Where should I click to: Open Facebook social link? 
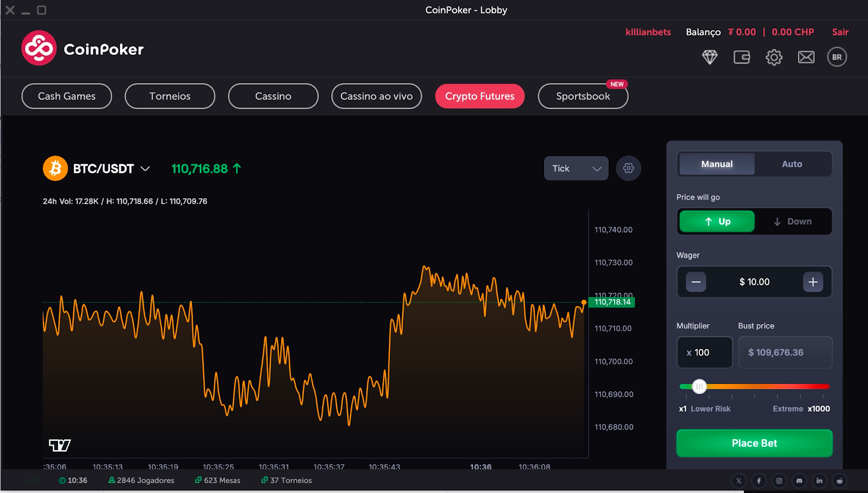click(758, 481)
